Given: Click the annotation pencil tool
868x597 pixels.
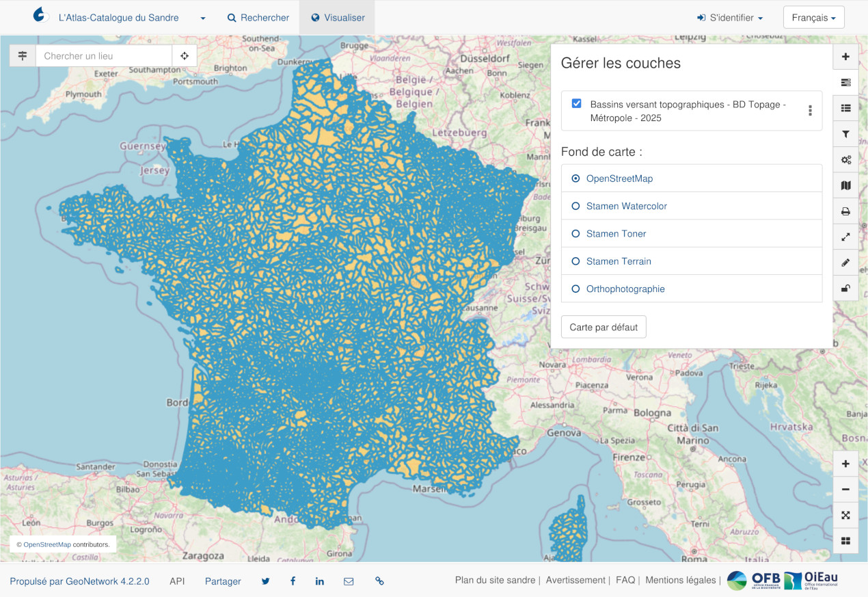Looking at the screenshot, I should (845, 263).
